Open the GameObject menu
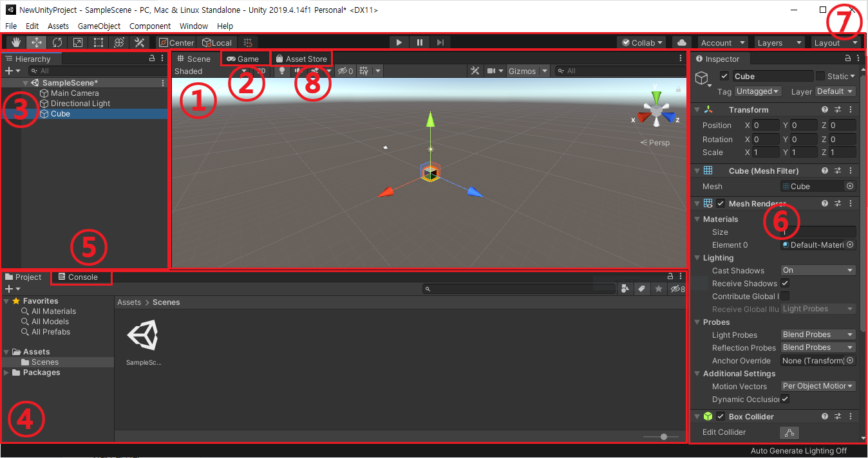This screenshot has width=868, height=458. point(99,26)
